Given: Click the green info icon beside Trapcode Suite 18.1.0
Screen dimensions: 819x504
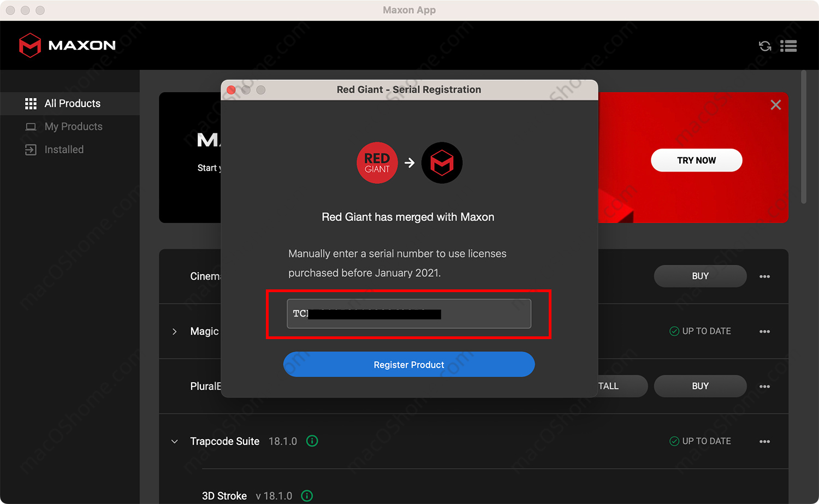Looking at the screenshot, I should tap(312, 441).
